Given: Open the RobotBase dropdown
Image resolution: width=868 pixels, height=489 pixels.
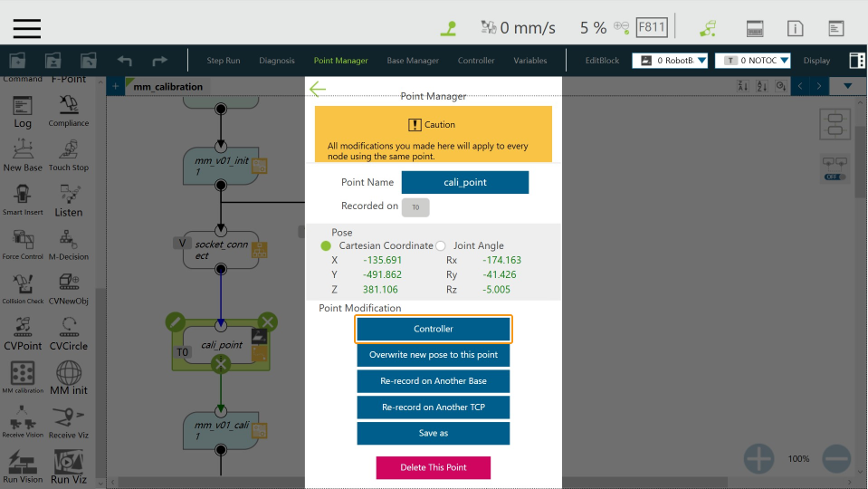Looking at the screenshot, I should [670, 61].
